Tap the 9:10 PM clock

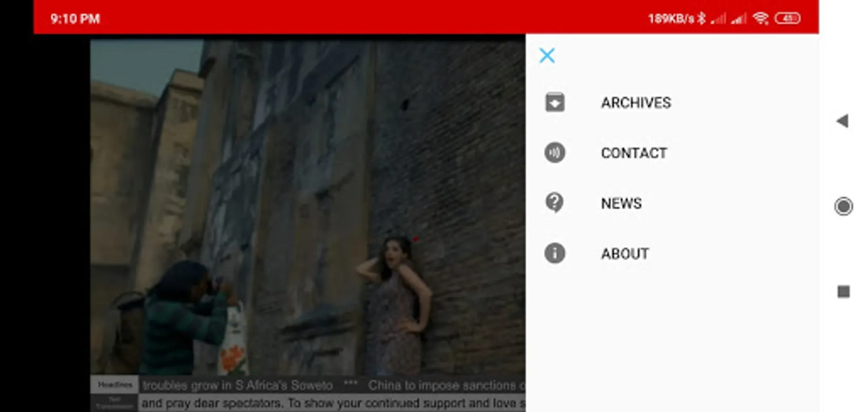[x=75, y=19]
